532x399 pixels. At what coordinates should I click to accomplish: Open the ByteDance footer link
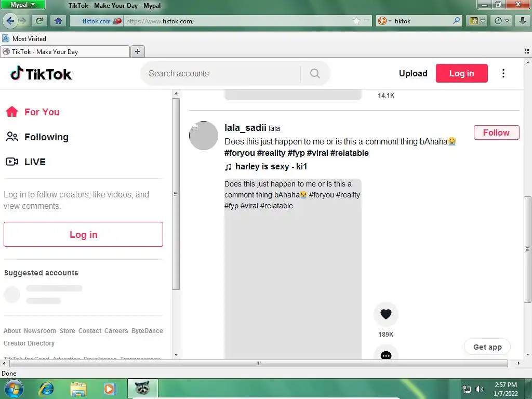[x=147, y=331]
